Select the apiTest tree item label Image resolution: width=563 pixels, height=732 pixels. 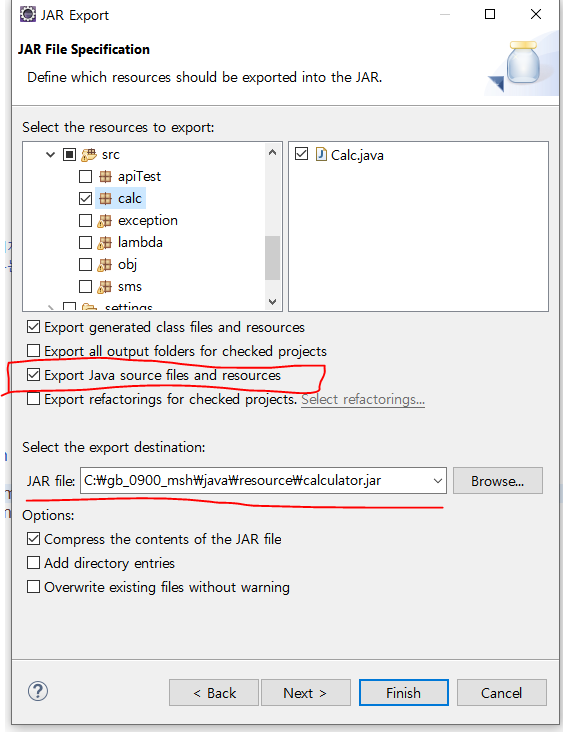click(139, 176)
